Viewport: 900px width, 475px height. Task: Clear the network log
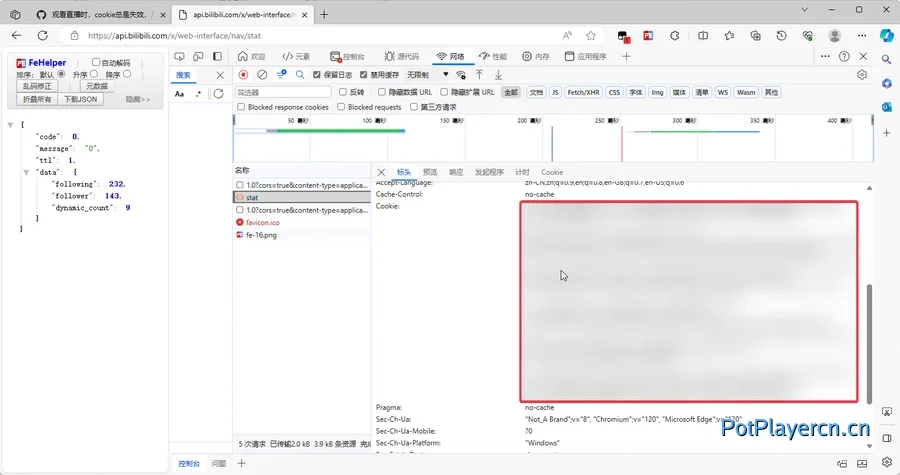coord(262,75)
